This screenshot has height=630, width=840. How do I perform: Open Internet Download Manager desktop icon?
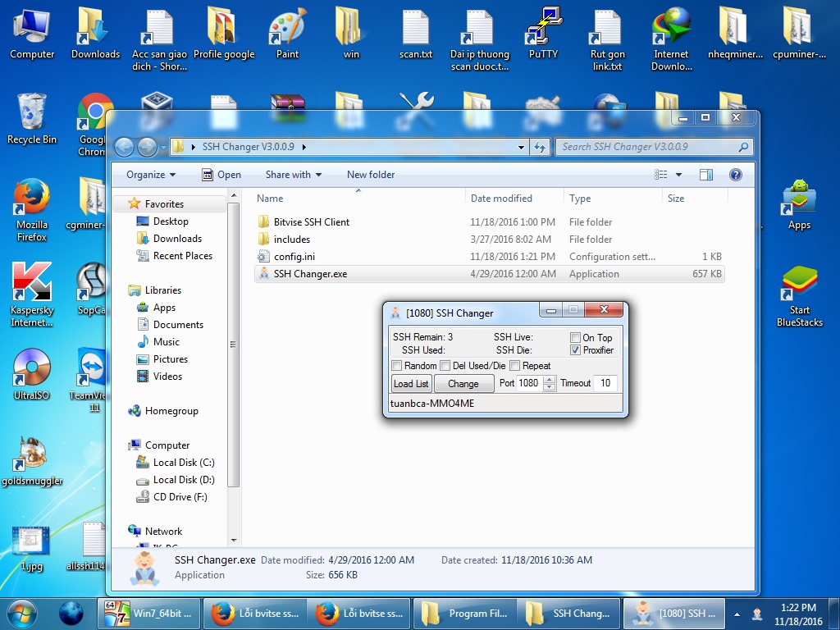(x=671, y=39)
